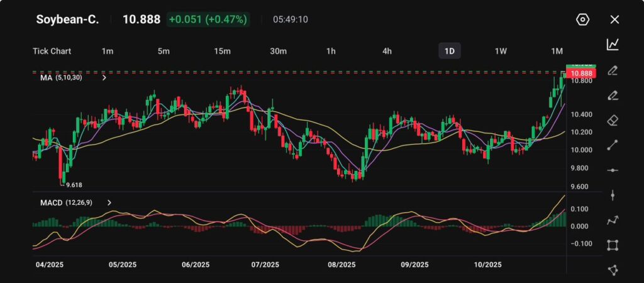Select the 15m timeframe
This screenshot has height=283, width=644.
coord(222,51)
